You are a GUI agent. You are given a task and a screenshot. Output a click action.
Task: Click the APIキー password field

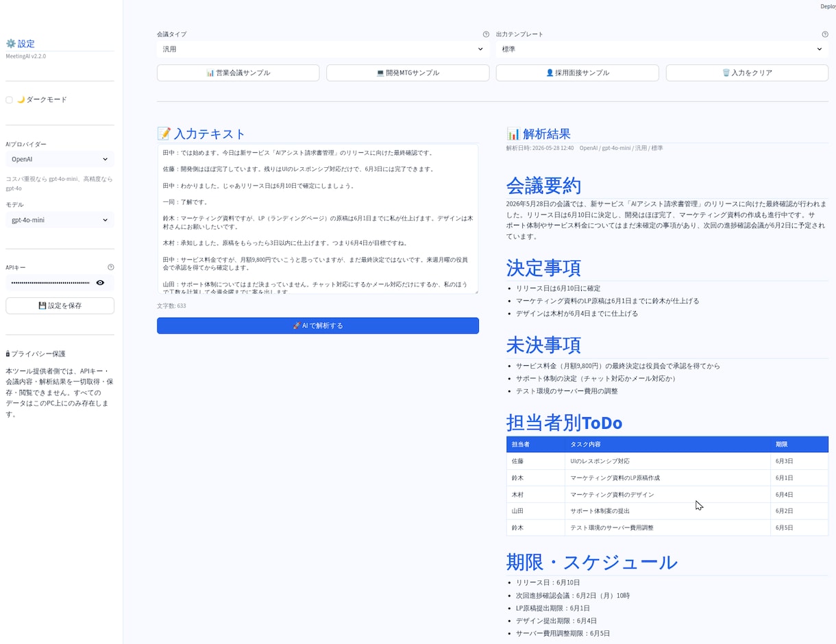(x=49, y=282)
